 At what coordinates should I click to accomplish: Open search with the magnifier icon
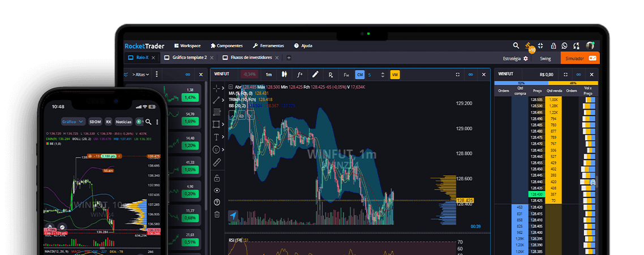(x=516, y=46)
